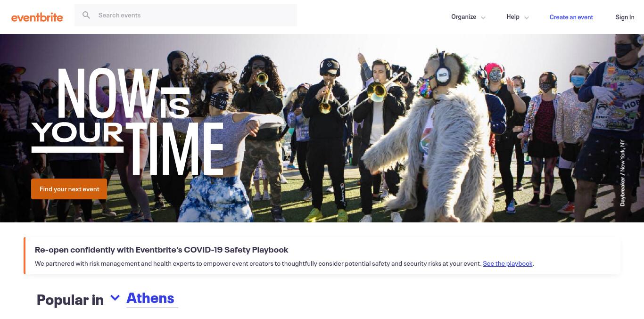Follow the See the playbook link
Image resolution: width=644 pixels, height=319 pixels.
click(507, 263)
